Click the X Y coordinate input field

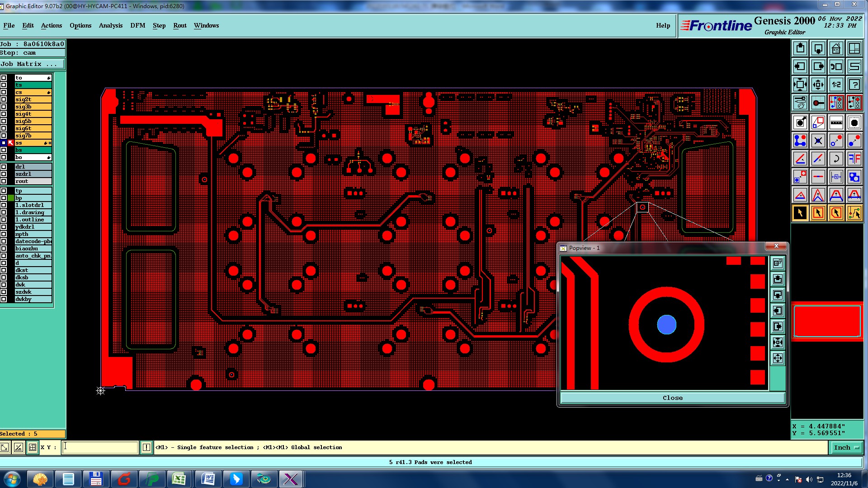(100, 447)
